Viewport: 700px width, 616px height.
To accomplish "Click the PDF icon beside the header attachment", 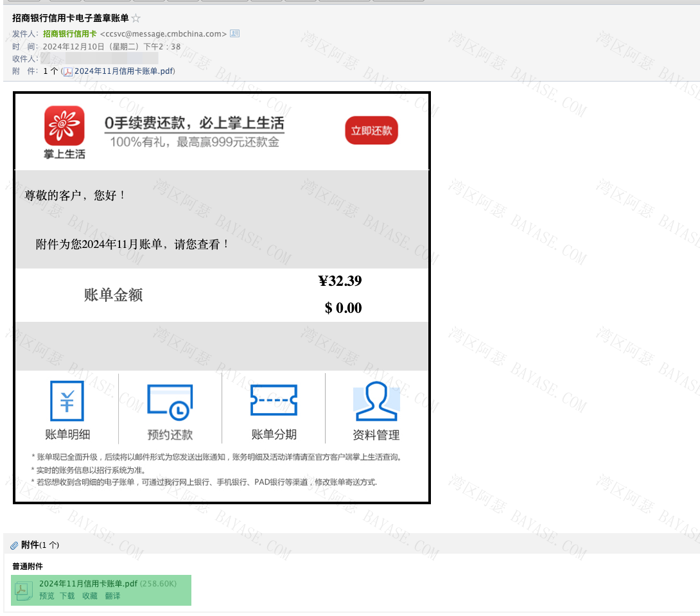I will click(x=68, y=71).
